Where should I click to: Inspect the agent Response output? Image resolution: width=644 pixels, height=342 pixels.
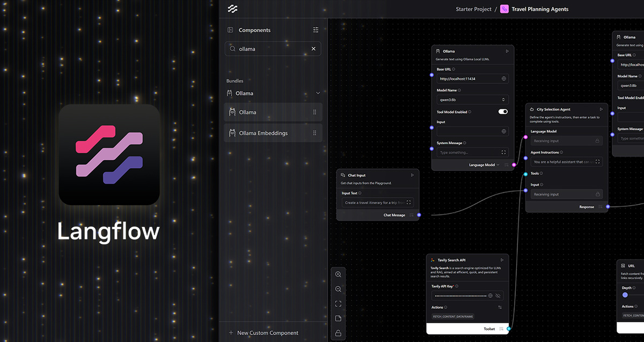[x=601, y=206]
